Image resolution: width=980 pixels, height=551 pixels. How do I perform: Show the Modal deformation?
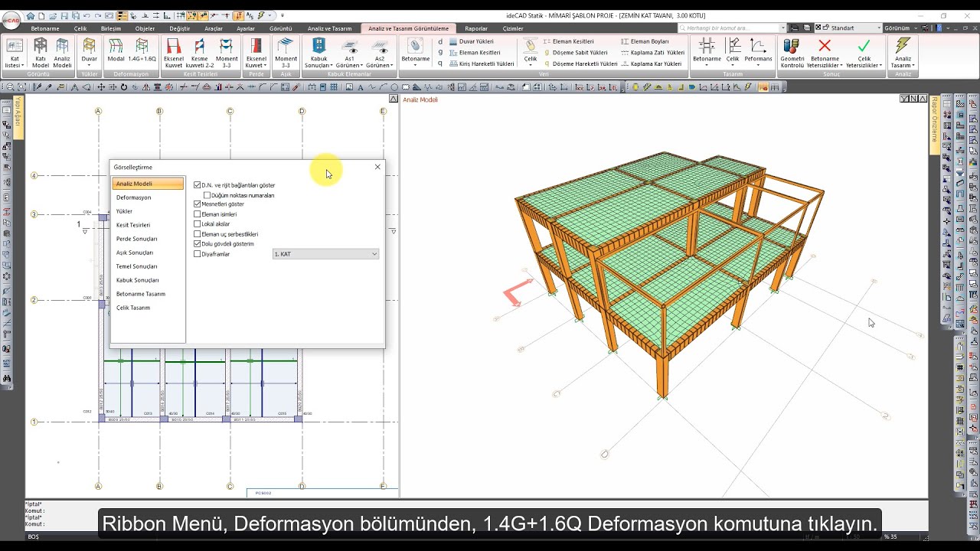point(116,51)
